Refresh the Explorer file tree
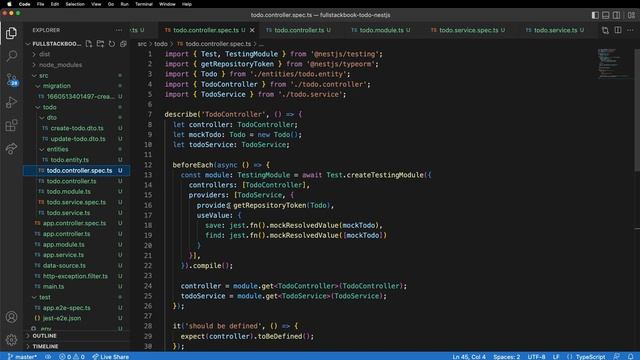 [112, 44]
